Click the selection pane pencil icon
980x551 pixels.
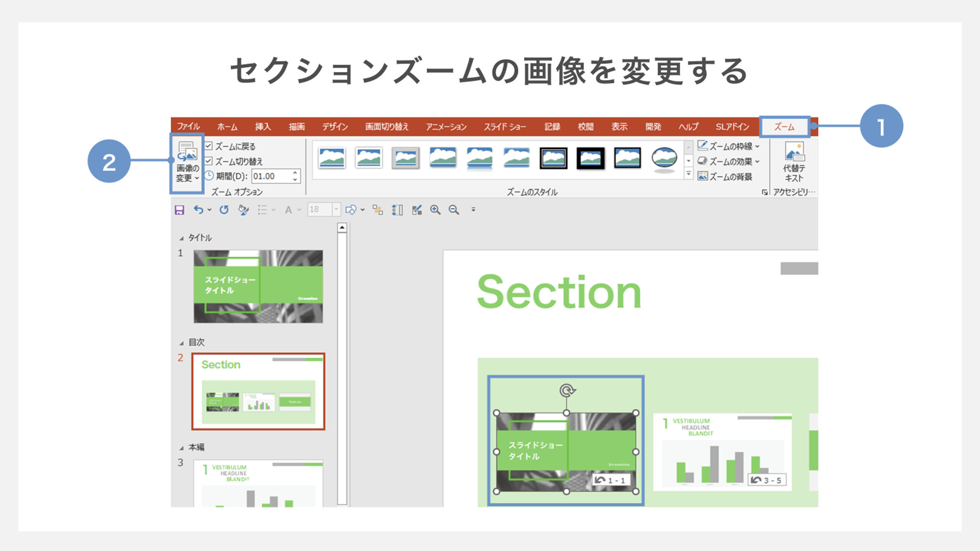(417, 210)
